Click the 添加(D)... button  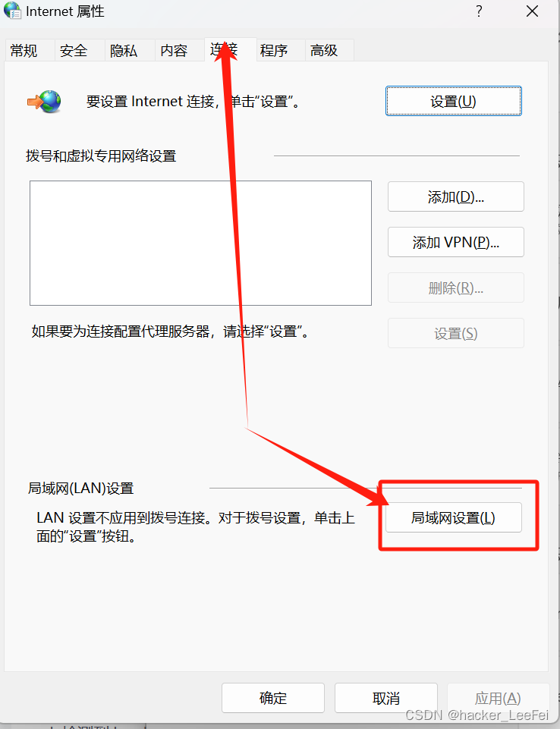(x=456, y=196)
